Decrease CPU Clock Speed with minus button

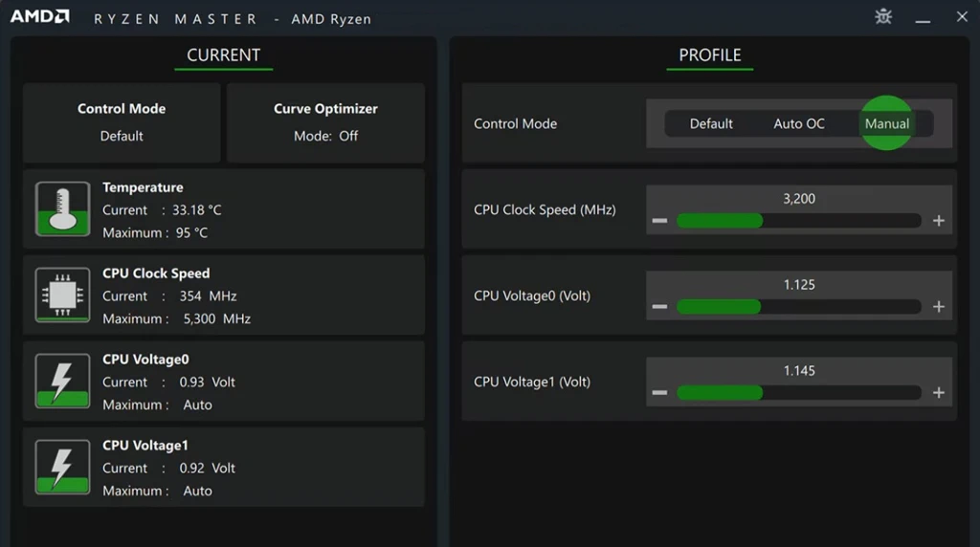659,220
